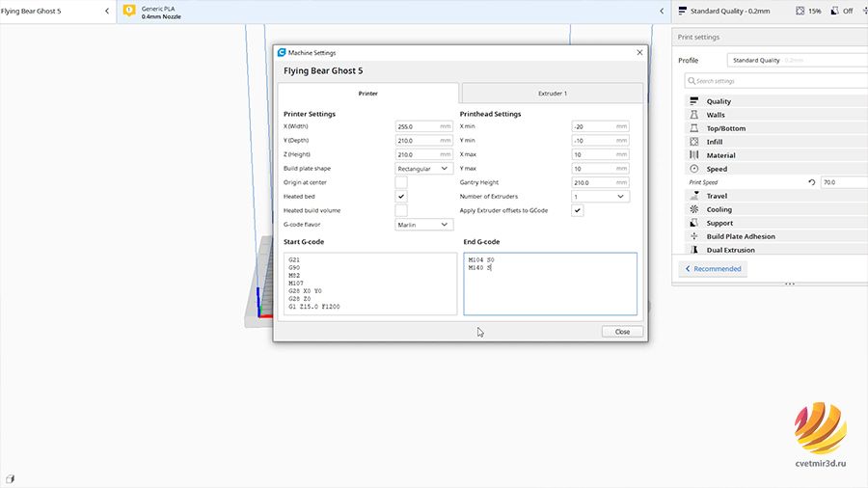Click the view cube icon in the bottom corner

coord(10,479)
